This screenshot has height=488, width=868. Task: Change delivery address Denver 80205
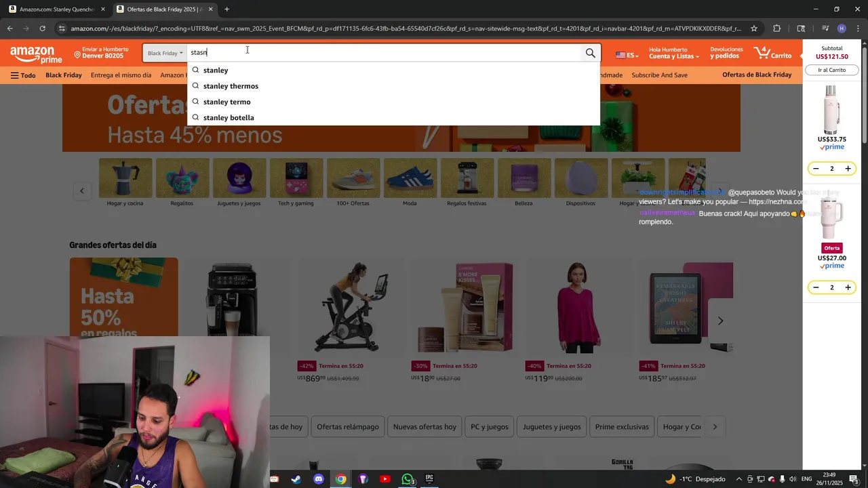pos(100,53)
